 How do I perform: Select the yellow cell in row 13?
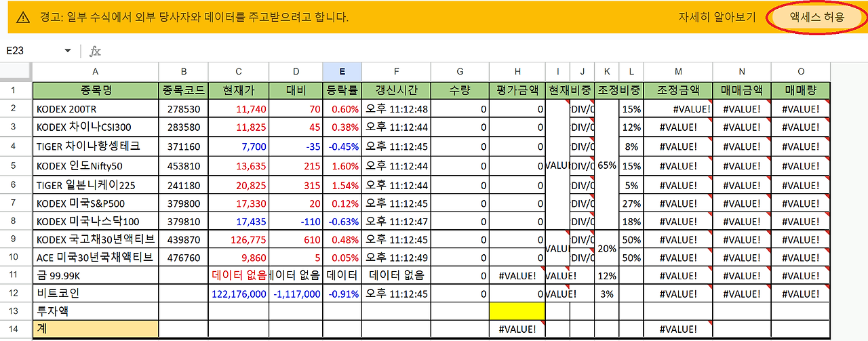517,310
